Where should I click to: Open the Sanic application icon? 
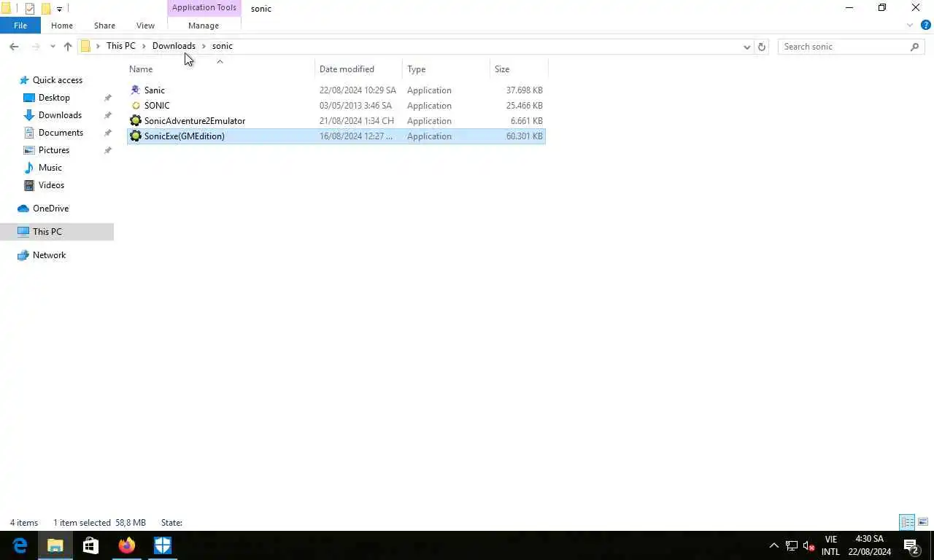click(x=136, y=90)
